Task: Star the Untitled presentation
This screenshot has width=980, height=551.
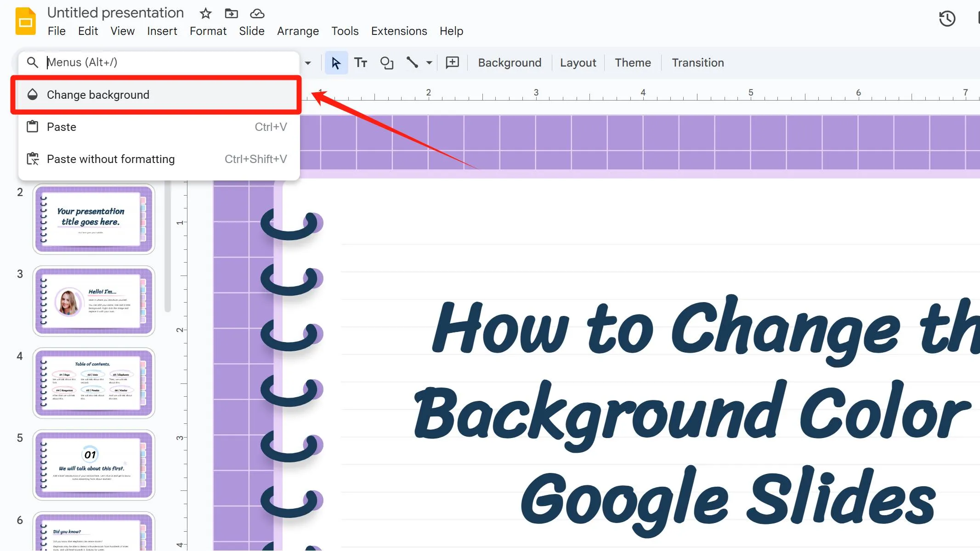Action: pos(205,13)
